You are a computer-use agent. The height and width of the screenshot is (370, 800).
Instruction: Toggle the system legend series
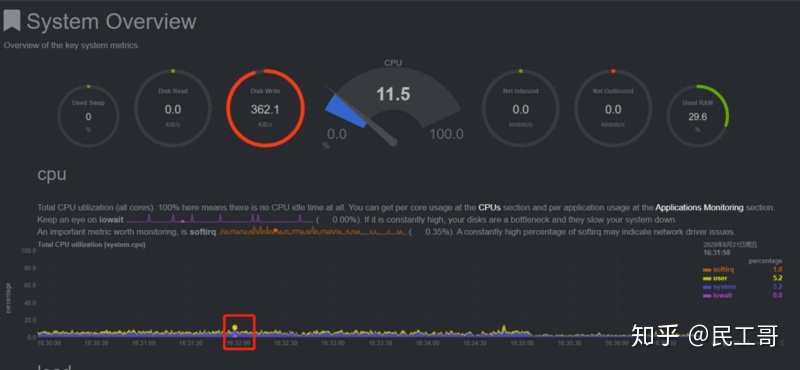click(x=719, y=287)
